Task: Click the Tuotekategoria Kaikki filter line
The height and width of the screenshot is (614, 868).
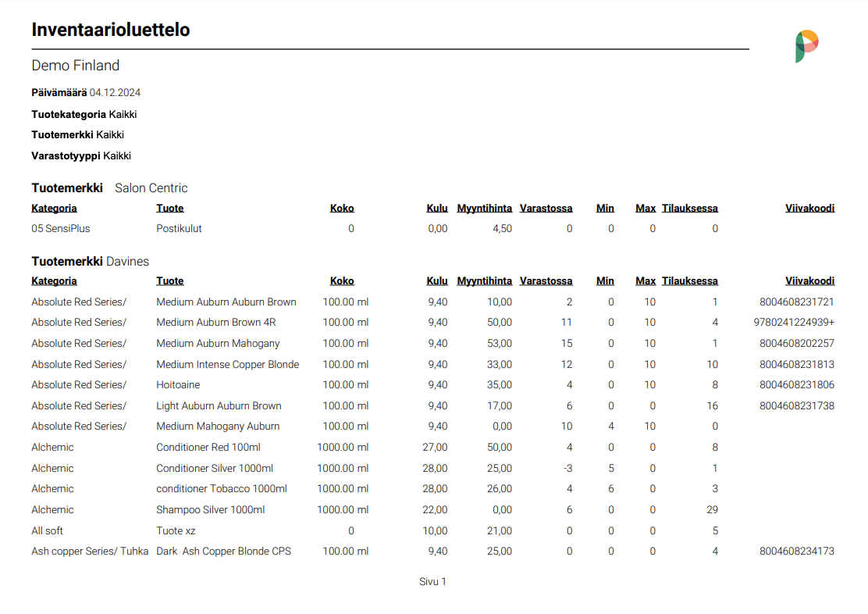Action: (84, 114)
